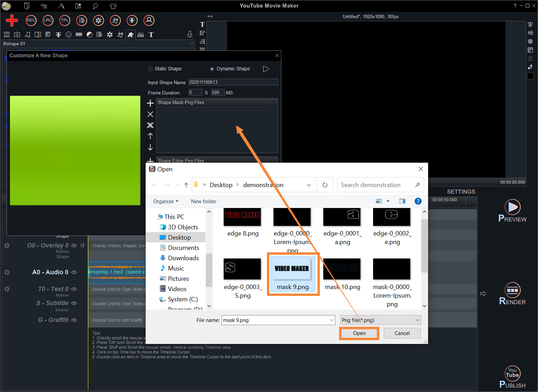Viewport: 538px width, 392px height.
Task: Open the LRC lyrics tool
Action: 48,21
